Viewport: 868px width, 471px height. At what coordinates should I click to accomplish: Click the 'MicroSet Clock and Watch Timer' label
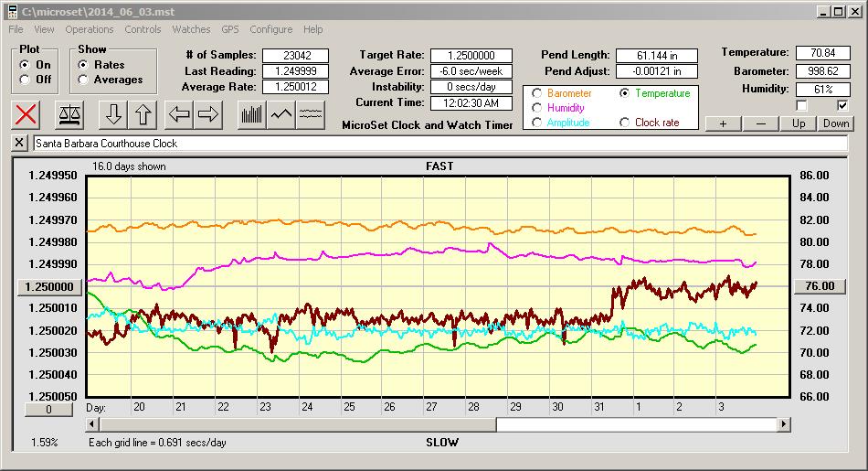tap(428, 125)
